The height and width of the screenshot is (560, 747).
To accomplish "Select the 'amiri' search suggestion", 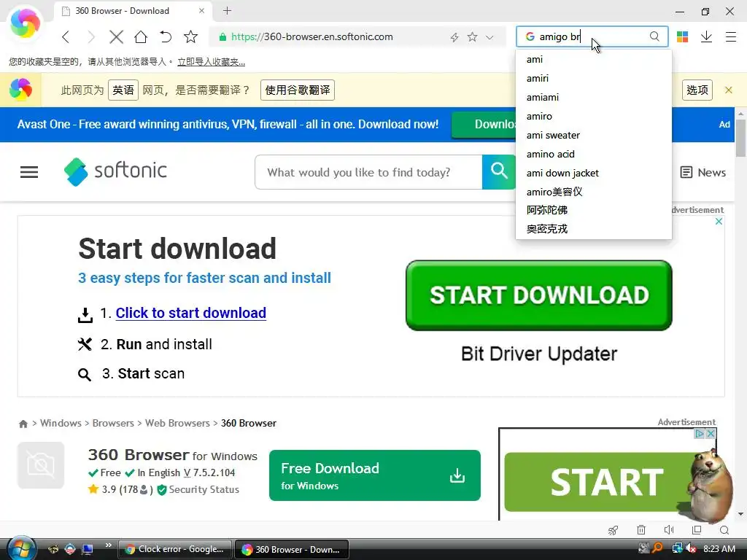I will 594,78.
